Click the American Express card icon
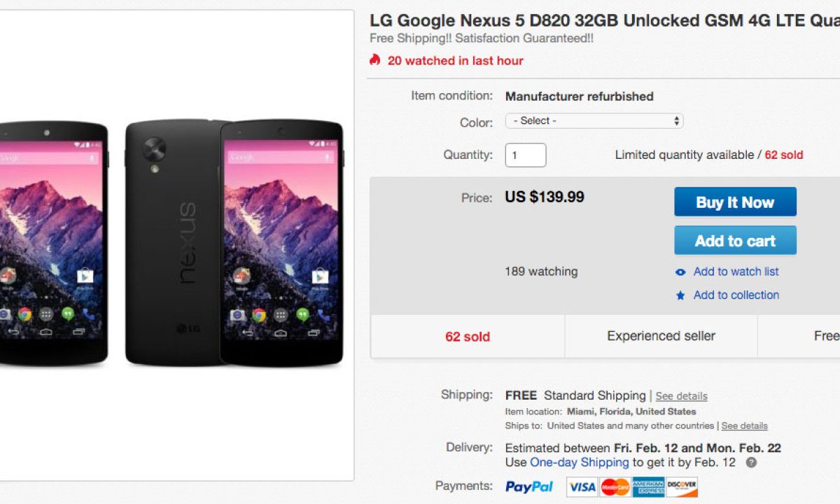 coord(648,486)
